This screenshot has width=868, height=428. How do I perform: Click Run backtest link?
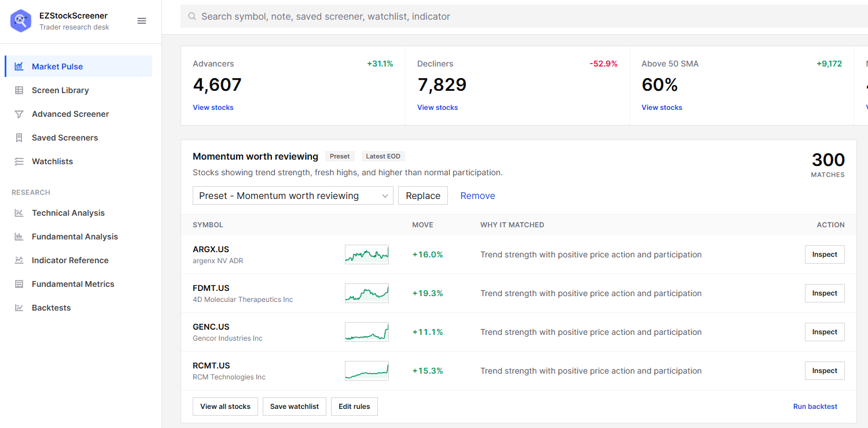(815, 407)
